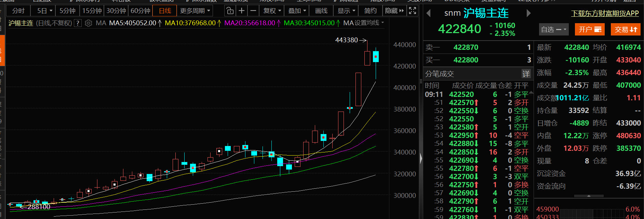Image resolution: width=644 pixels, height=219 pixels.
Task: Toggle the 简约 simple view mode
Action: 370,11
